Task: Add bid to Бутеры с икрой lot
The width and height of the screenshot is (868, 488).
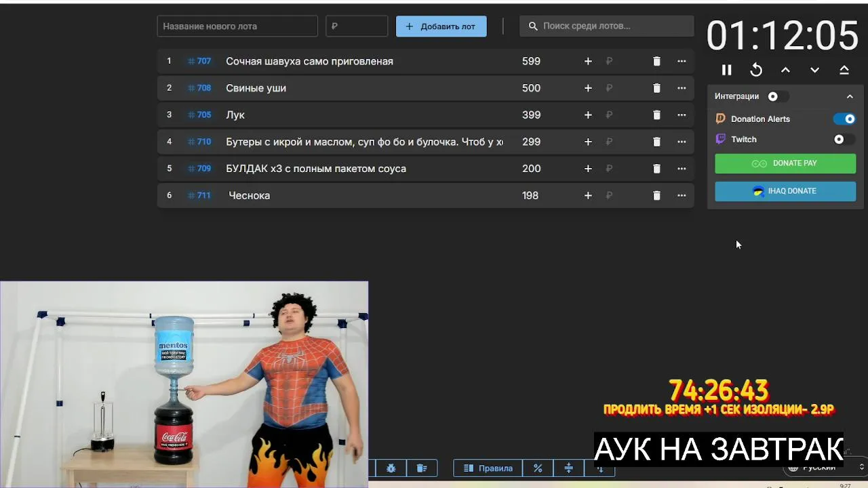Action: click(588, 142)
